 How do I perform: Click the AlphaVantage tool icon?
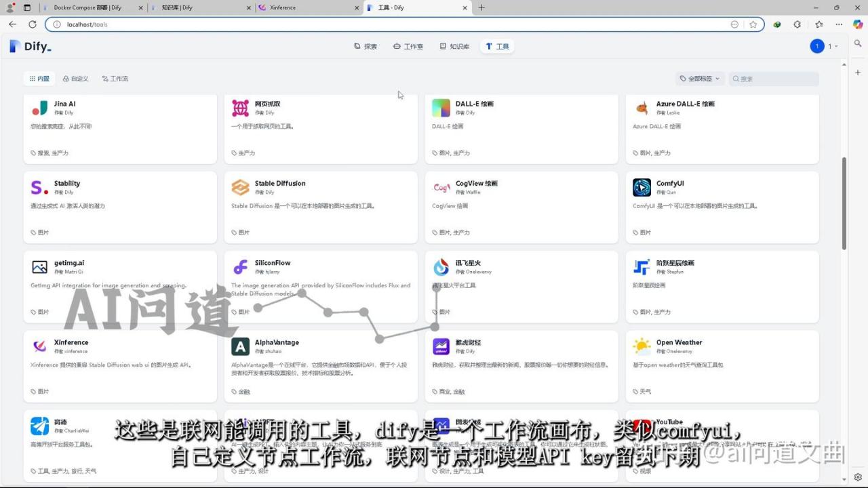point(240,346)
